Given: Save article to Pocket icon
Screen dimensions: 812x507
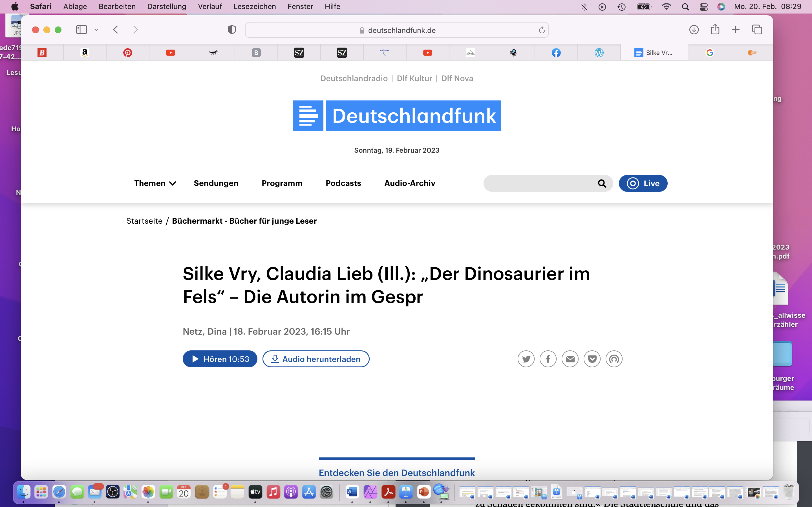Looking at the screenshot, I should tap(592, 359).
